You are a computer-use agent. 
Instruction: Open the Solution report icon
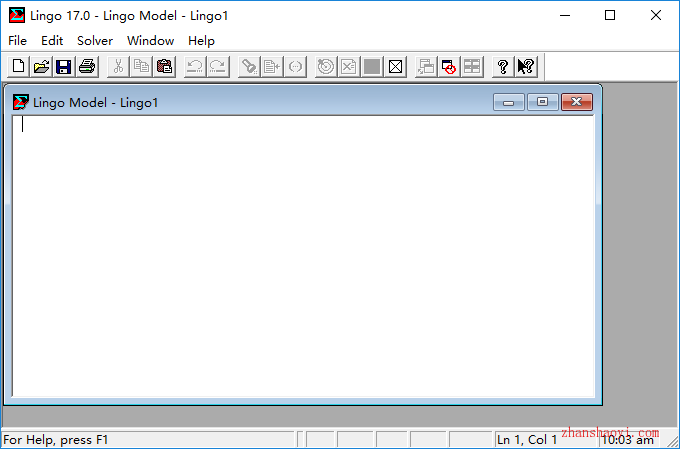349,66
